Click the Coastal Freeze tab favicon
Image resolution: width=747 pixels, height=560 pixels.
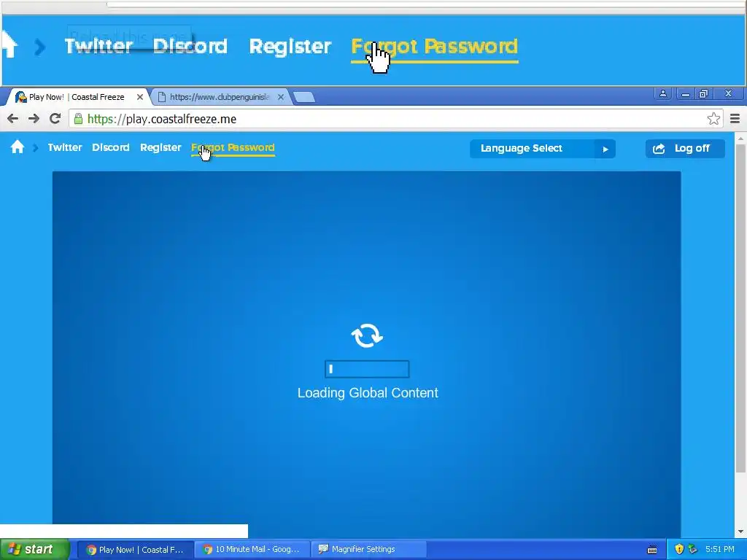pyautogui.click(x=20, y=97)
